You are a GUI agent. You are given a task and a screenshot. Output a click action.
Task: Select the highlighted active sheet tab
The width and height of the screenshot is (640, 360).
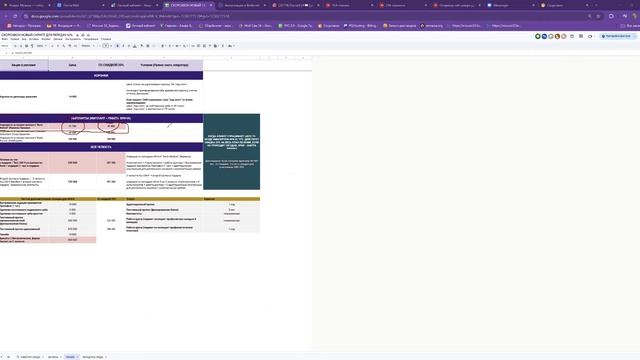pos(71,357)
